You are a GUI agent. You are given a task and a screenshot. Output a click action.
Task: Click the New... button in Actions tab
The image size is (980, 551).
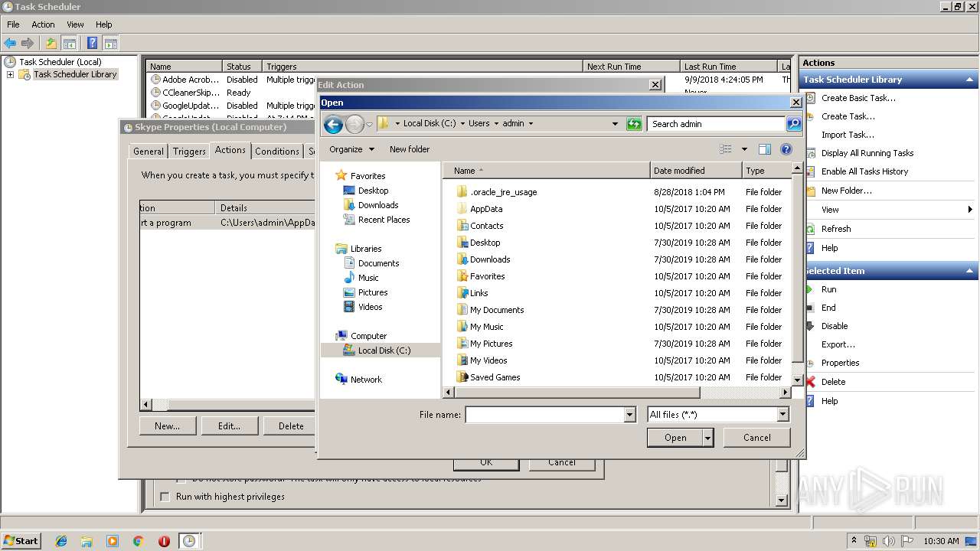click(x=168, y=426)
